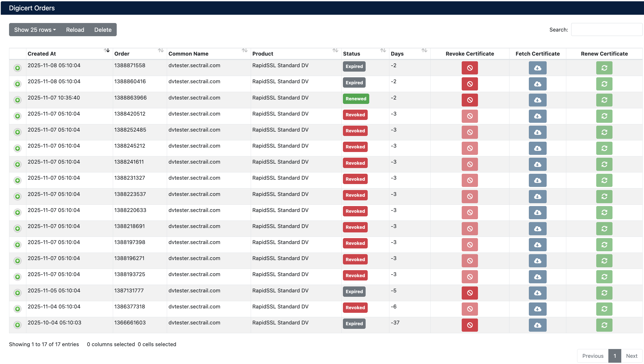Screen dimensions: 644x364
Task: Revoke certificate for order 1366661603
Action: tap(469, 325)
